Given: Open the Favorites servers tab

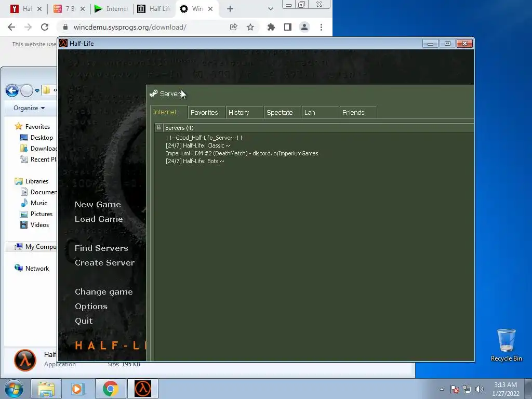Looking at the screenshot, I should (x=206, y=113).
